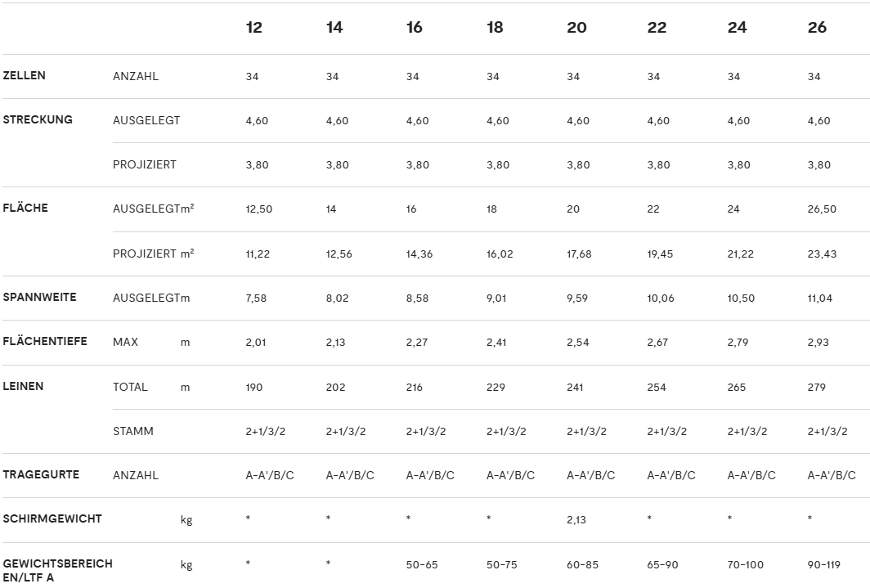Click the GEWICHTSBEREICH EN/LTF A label

pyautogui.click(x=57, y=570)
